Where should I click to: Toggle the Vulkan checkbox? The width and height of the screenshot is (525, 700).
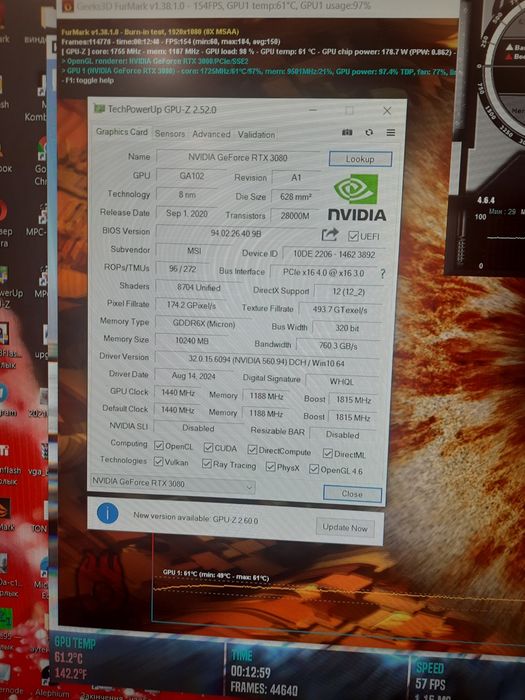[x=158, y=462]
